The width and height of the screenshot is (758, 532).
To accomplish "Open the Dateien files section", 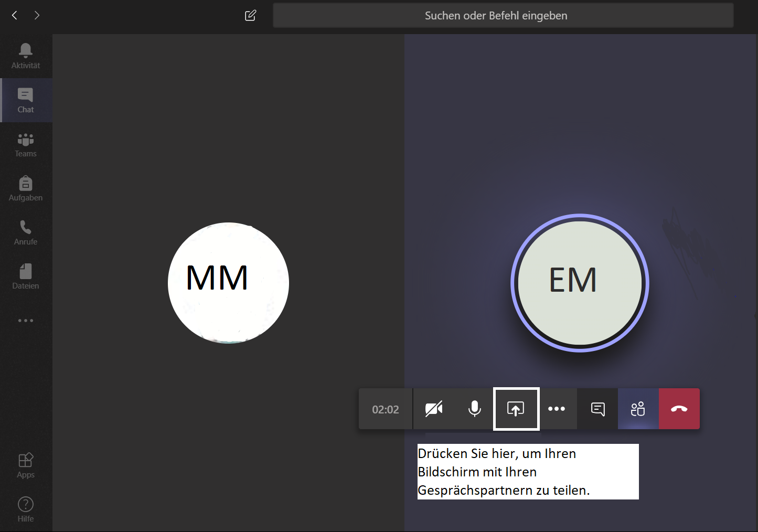I will (x=26, y=276).
